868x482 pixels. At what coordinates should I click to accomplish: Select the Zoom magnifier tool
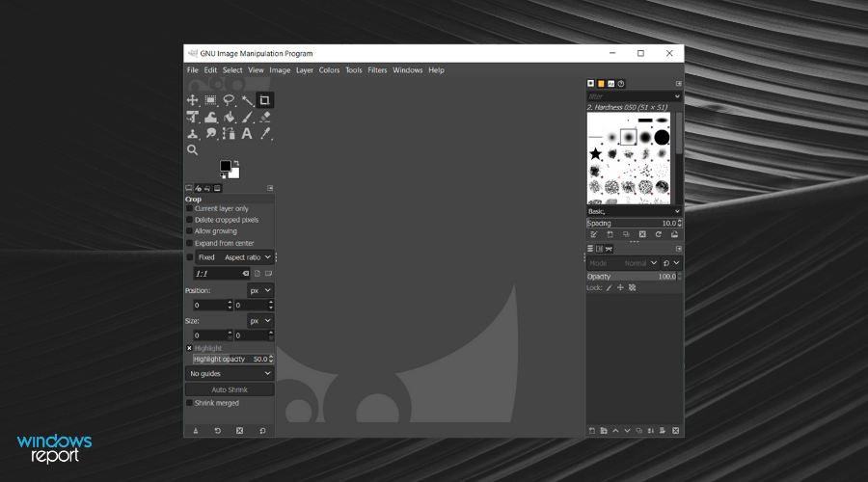coord(192,150)
